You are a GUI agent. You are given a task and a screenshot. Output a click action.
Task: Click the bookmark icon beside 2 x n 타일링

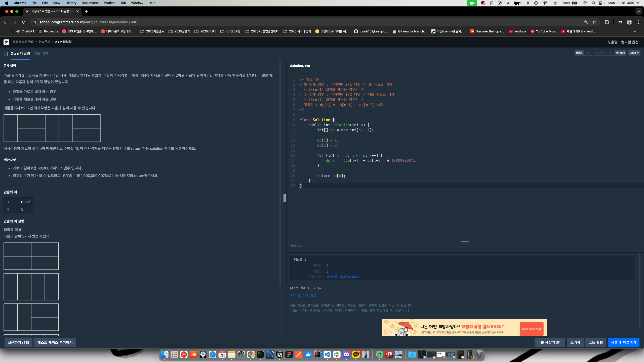pos(6,54)
